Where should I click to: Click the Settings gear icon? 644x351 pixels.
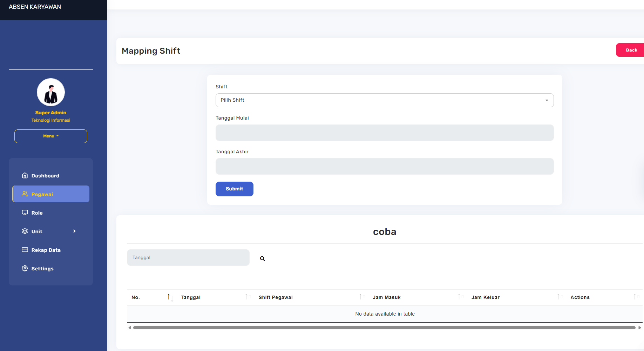(x=25, y=268)
